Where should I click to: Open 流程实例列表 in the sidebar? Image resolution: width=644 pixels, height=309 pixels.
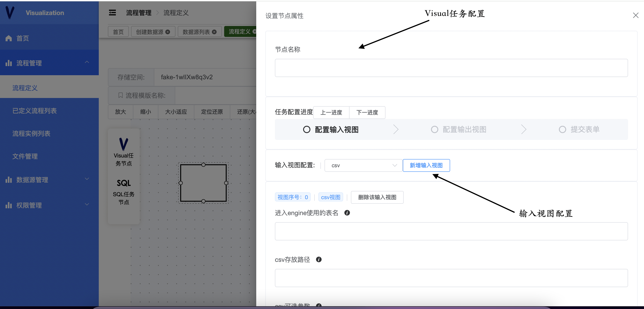coord(49,134)
